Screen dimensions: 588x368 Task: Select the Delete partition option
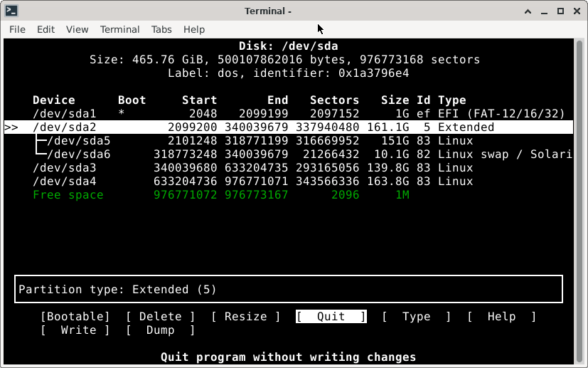click(160, 317)
